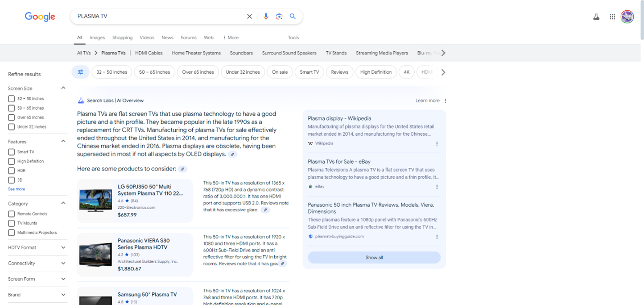Viewport: 644px width, 305px height.
Task: Start voice search with the microphone icon
Action: [x=266, y=16]
